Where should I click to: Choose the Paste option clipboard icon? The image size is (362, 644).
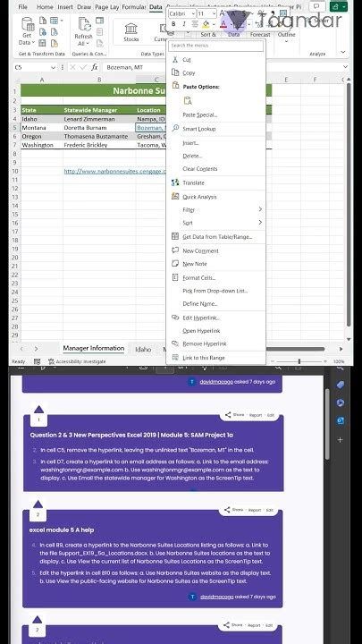[x=188, y=100]
